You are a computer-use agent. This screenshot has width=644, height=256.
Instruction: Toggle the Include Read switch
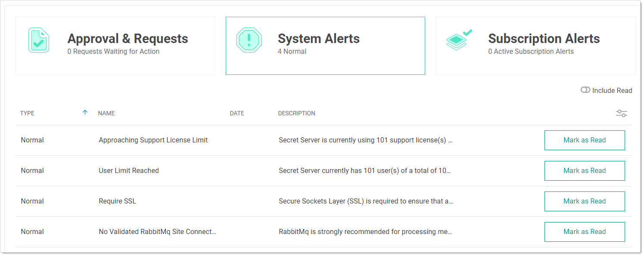coord(585,90)
